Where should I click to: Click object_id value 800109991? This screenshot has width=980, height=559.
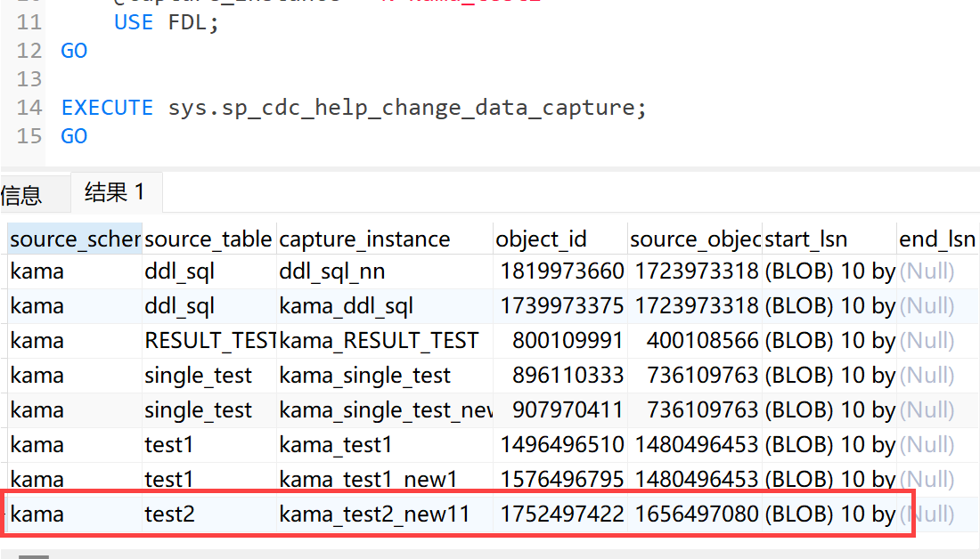point(568,340)
